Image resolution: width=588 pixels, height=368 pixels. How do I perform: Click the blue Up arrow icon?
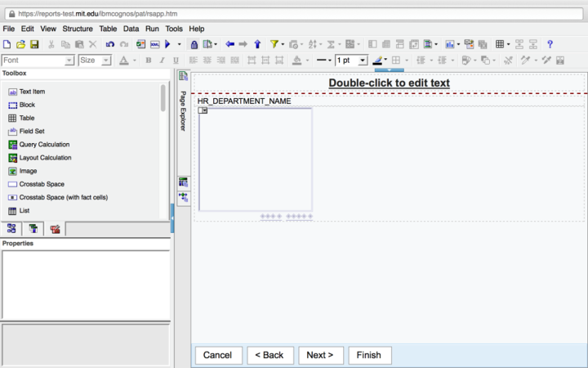(x=257, y=44)
